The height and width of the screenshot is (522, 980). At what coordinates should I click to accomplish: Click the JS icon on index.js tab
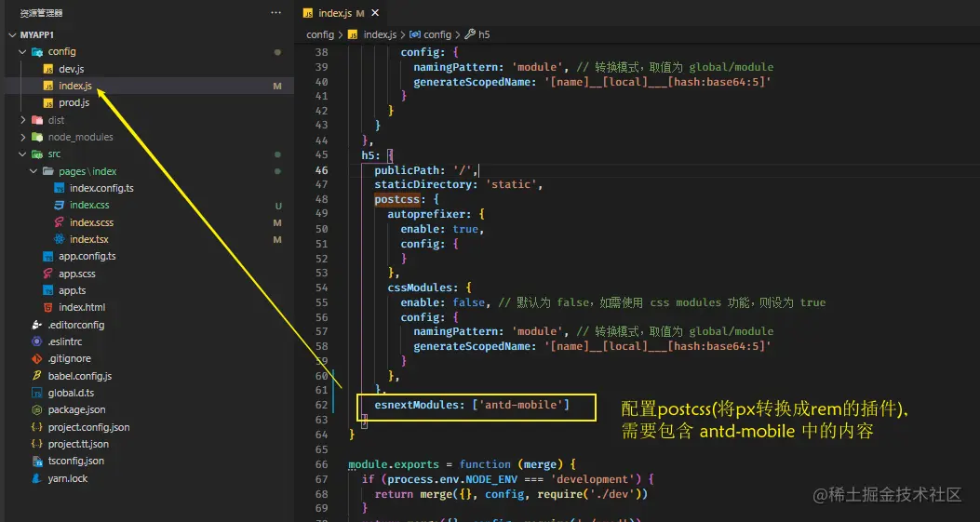pyautogui.click(x=307, y=12)
